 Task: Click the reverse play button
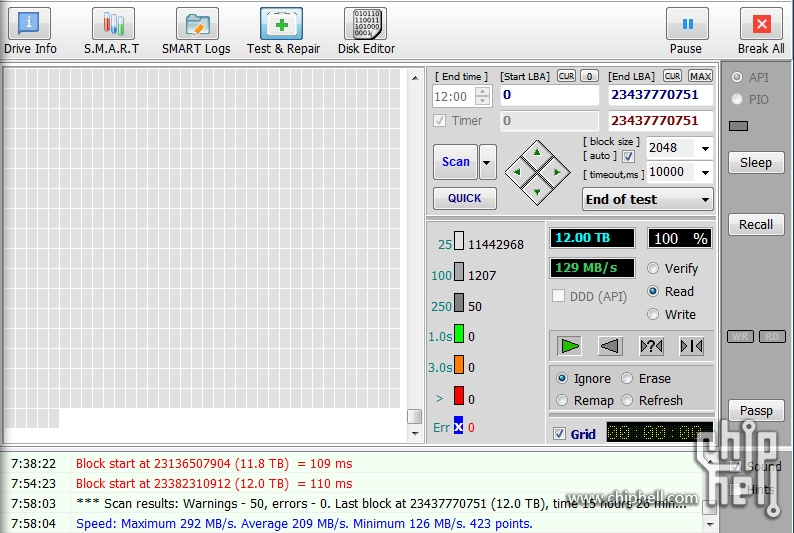coord(610,346)
